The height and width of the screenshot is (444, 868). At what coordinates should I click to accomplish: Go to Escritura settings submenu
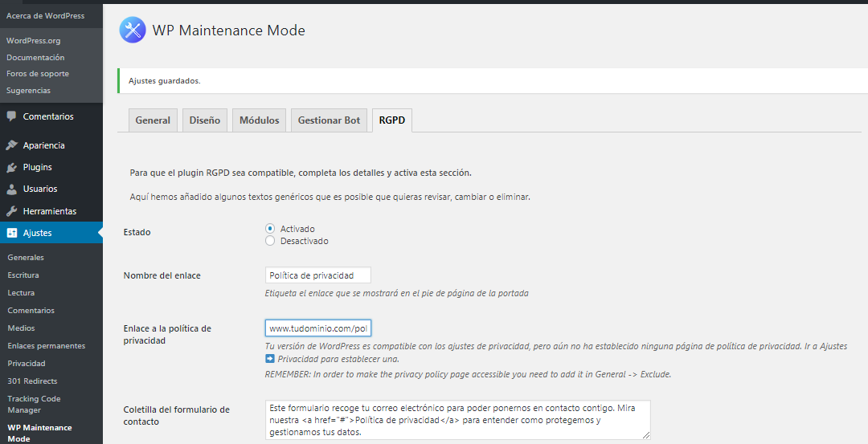[x=23, y=275]
